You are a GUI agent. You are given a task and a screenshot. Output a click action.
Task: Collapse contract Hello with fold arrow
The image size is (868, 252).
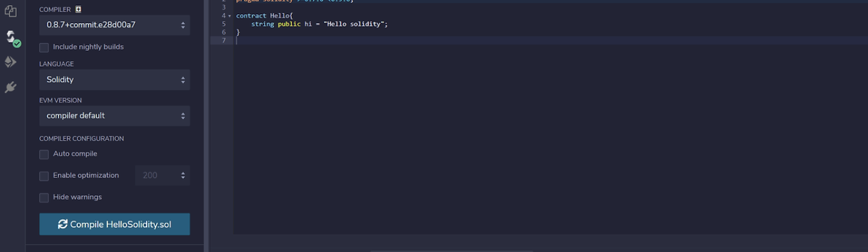[x=230, y=15]
